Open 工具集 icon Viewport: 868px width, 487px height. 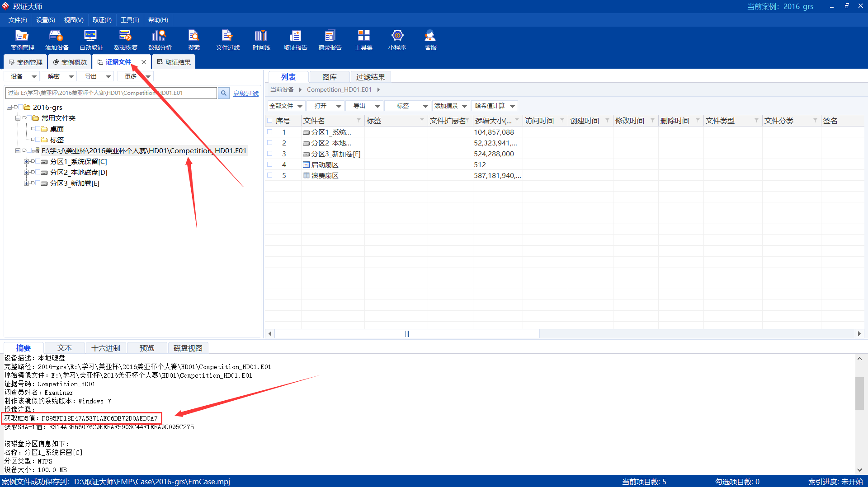(363, 40)
